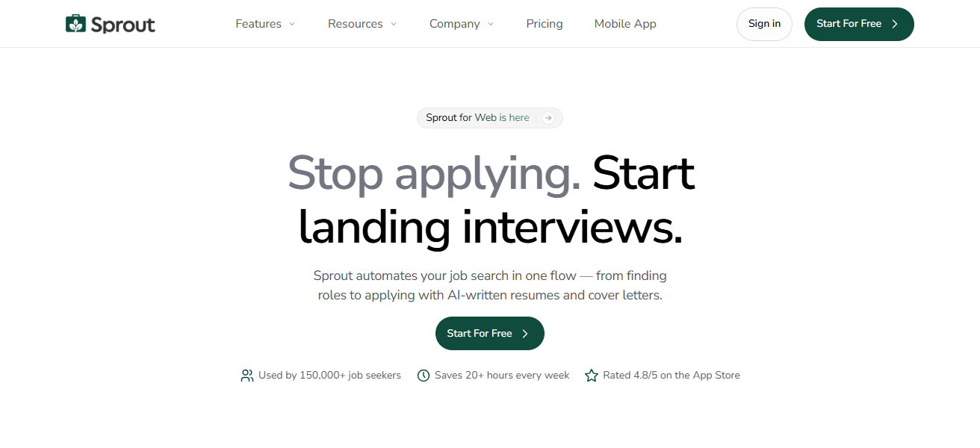
Task: Click the Used by 150,000+ job seekers text
Action: coord(329,376)
